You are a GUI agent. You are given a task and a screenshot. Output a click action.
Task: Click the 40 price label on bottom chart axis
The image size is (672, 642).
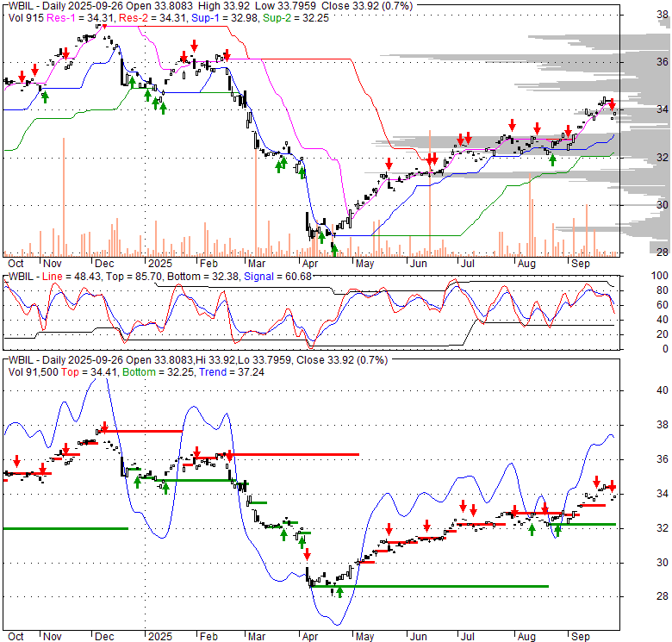pyautogui.click(x=663, y=390)
